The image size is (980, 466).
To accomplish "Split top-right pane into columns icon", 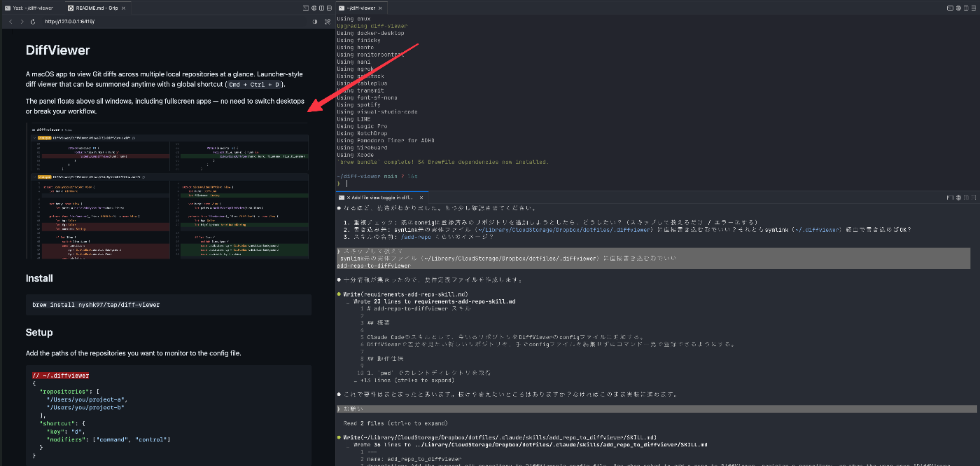I will click(x=965, y=8).
